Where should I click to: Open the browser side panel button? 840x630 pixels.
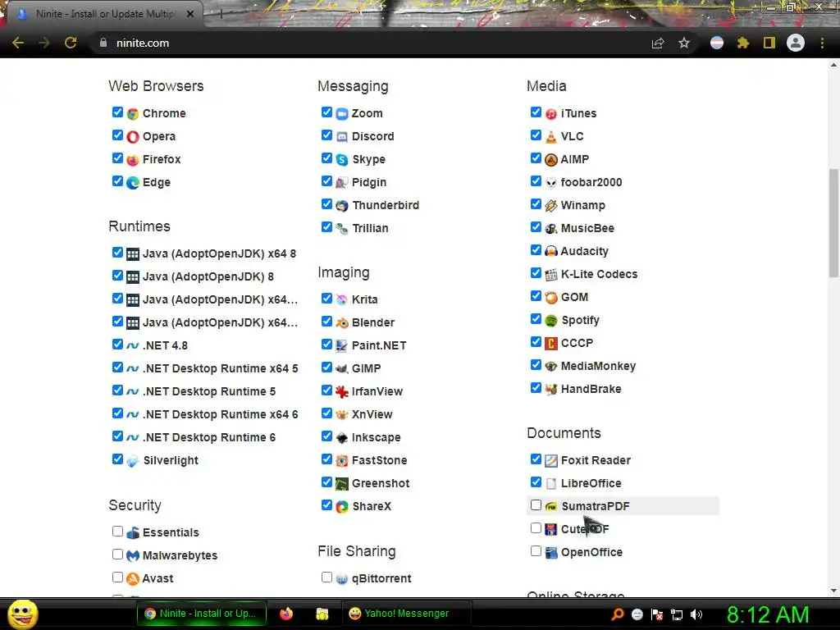[x=769, y=43]
